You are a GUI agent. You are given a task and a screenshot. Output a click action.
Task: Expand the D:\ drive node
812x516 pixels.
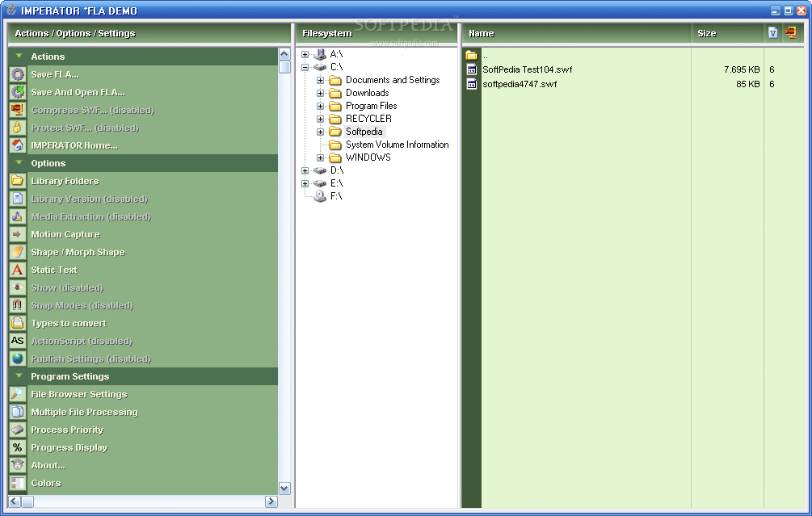tap(305, 171)
